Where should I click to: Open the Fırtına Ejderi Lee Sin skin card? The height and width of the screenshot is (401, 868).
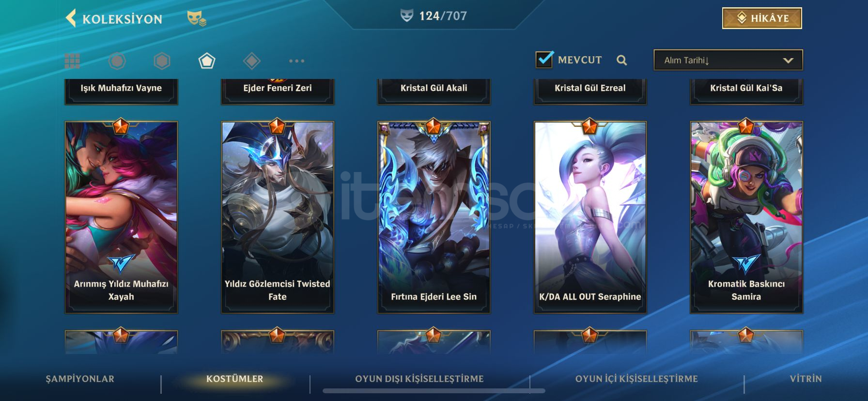coord(434,217)
